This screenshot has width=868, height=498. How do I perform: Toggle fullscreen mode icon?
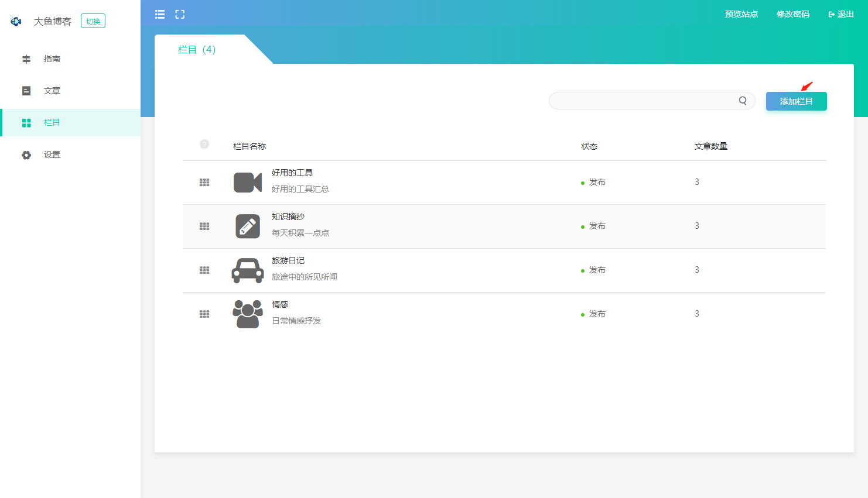(180, 15)
